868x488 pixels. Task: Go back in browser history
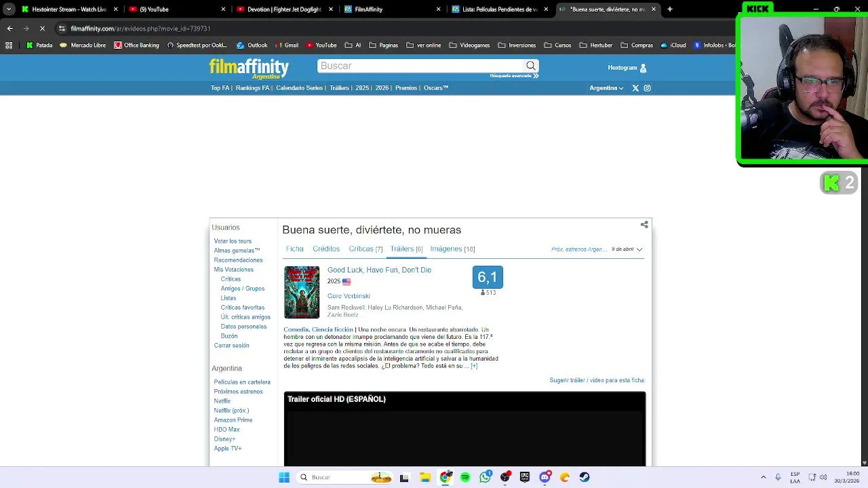9,28
